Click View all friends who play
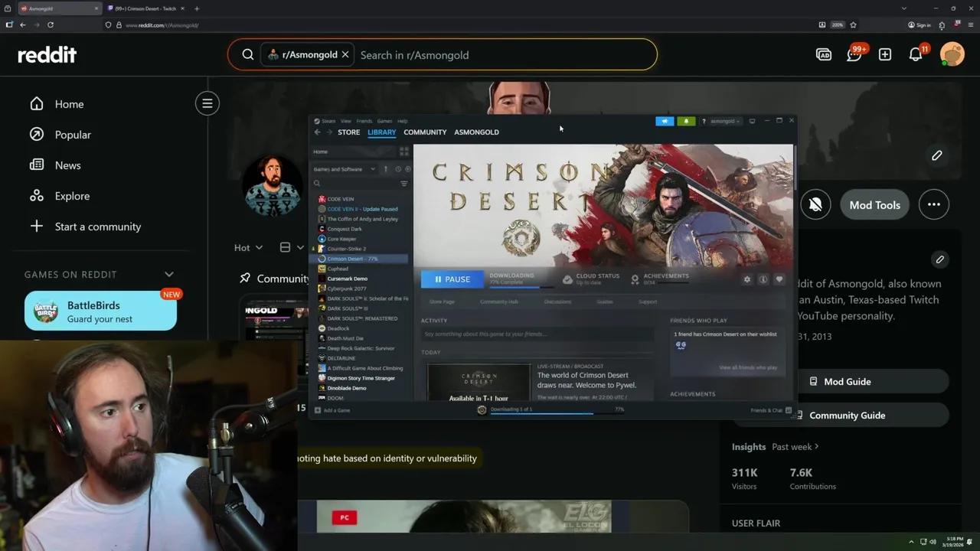The height and width of the screenshot is (551, 980). tap(748, 367)
